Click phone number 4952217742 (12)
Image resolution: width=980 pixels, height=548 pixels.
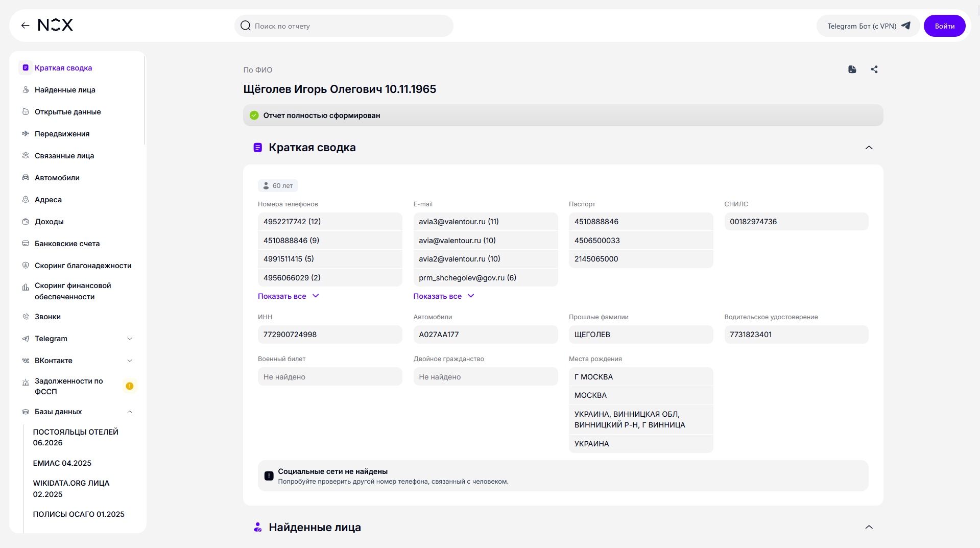point(330,222)
